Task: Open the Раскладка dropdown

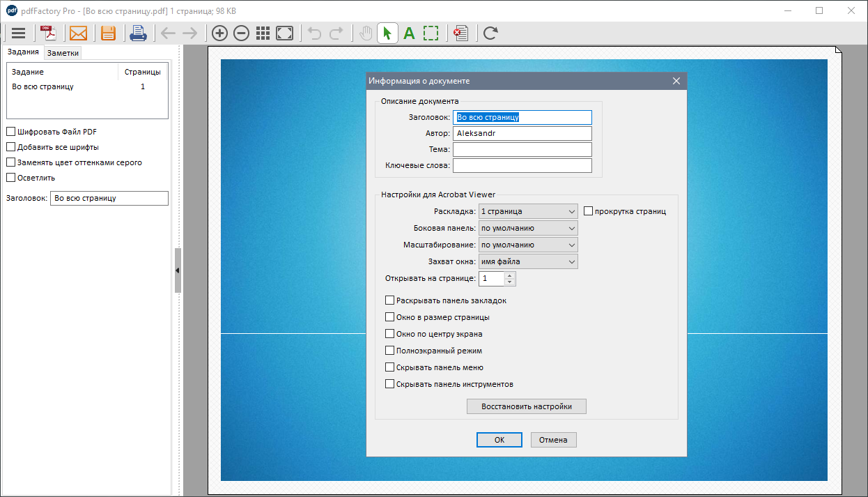Action: click(528, 211)
